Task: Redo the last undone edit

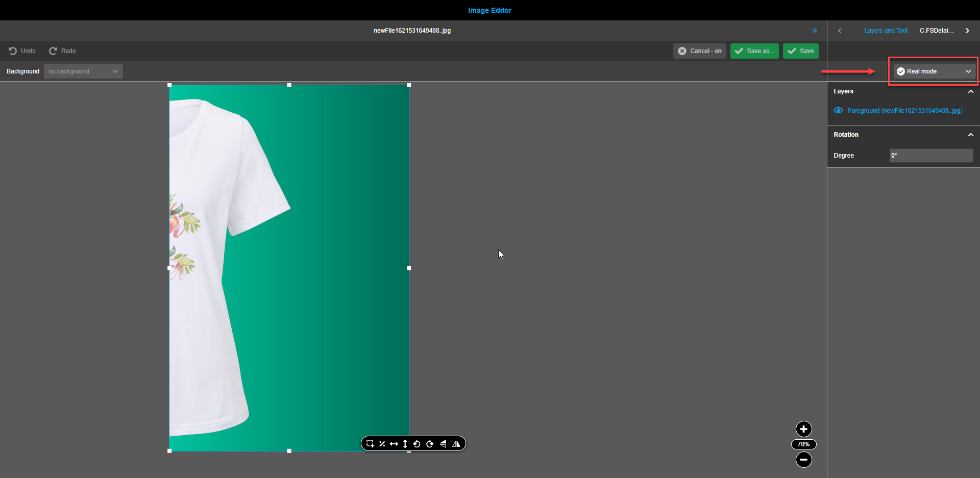Action: (x=62, y=51)
